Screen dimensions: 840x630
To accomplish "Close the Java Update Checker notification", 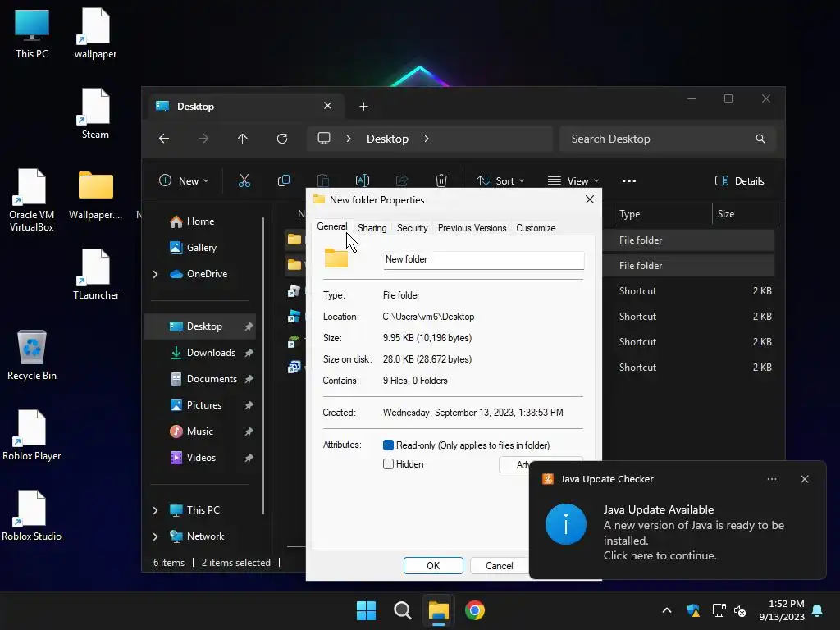I will (x=805, y=479).
